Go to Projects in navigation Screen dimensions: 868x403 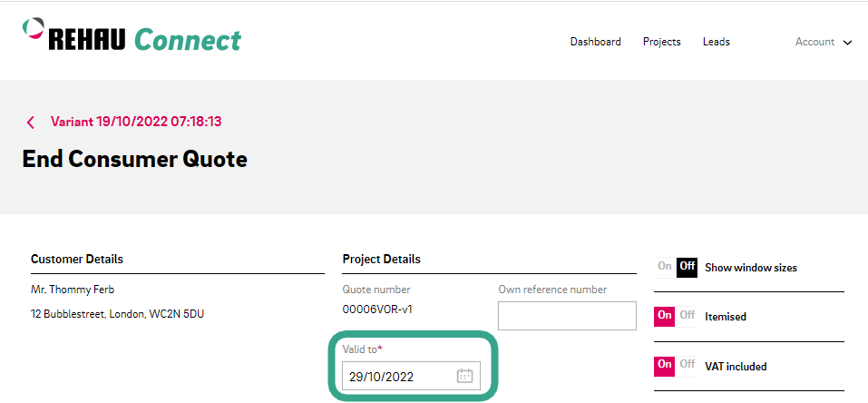point(661,42)
